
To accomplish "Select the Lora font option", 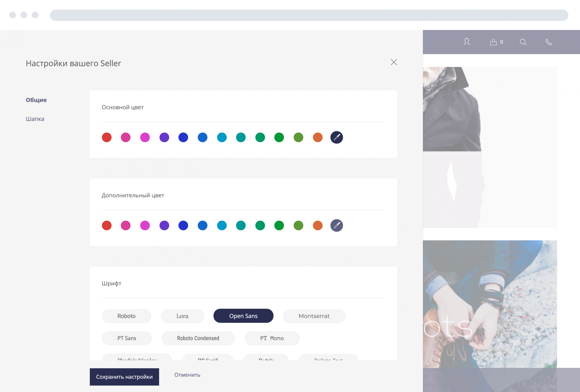I will [x=182, y=316].
